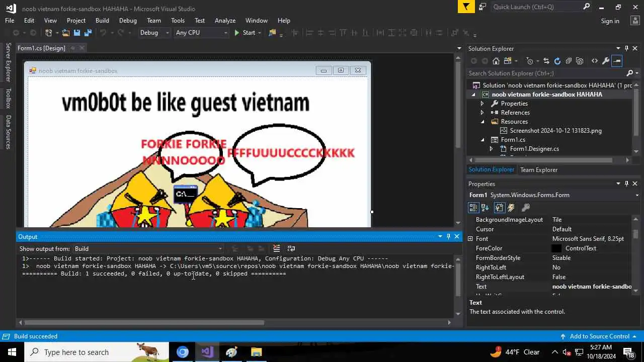644x362 pixels.
Task: Click the Property Pages icon in Properties panel
Action: (526, 207)
